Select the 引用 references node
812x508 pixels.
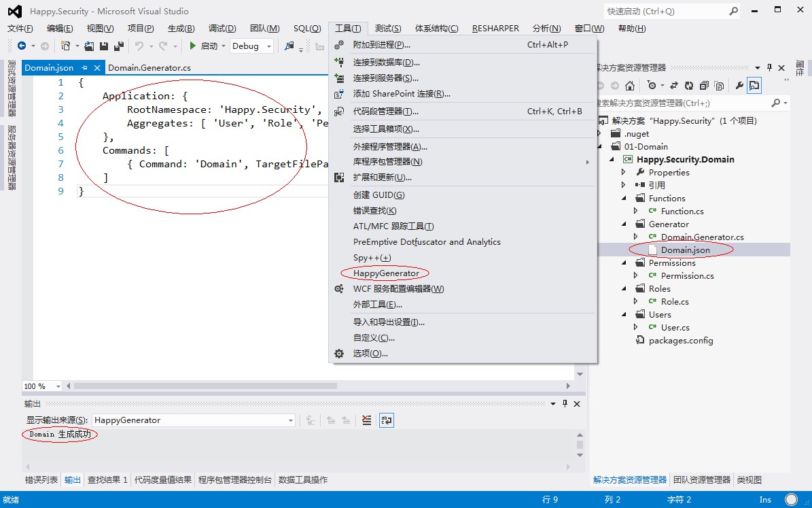coord(656,185)
